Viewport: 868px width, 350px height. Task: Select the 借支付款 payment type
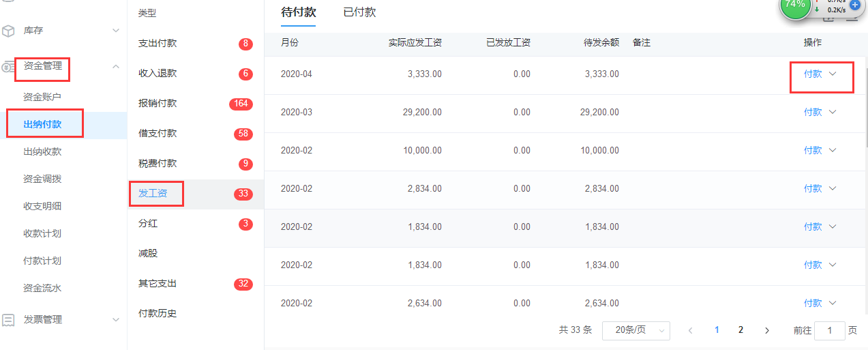tap(196, 134)
